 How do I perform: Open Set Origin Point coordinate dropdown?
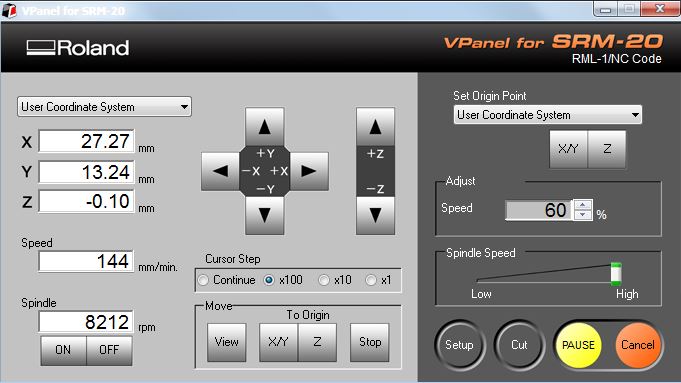tap(548, 115)
